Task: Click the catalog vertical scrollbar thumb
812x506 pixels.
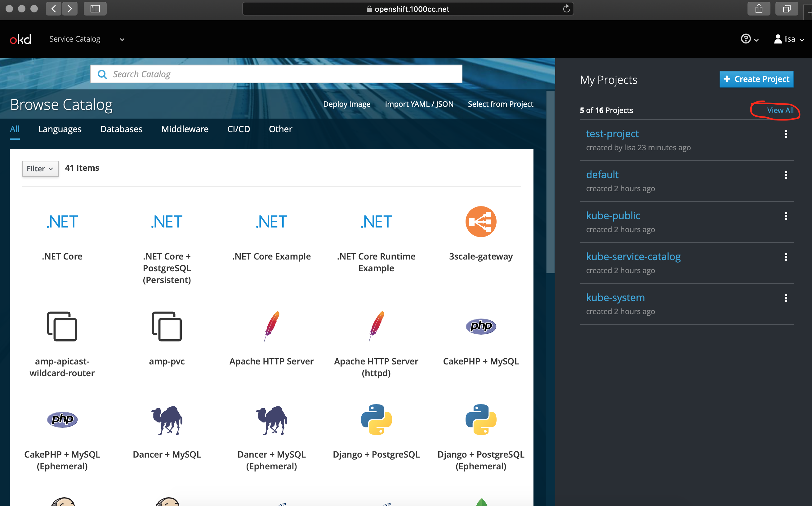Action: (x=550, y=182)
